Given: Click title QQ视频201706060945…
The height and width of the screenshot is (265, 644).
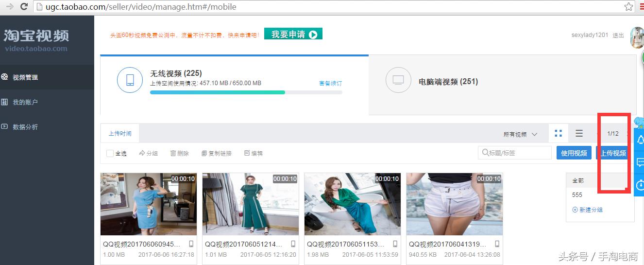Looking at the screenshot, I should coord(142,244).
